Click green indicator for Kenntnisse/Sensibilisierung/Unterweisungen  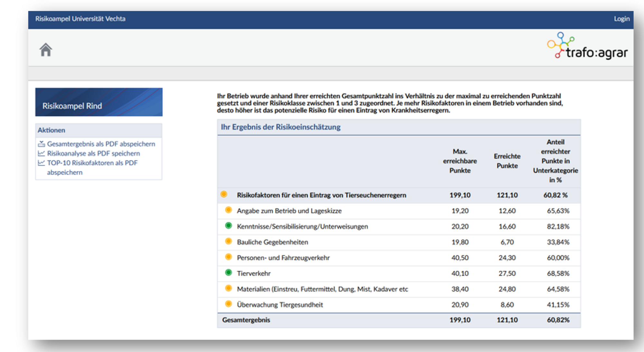(228, 226)
